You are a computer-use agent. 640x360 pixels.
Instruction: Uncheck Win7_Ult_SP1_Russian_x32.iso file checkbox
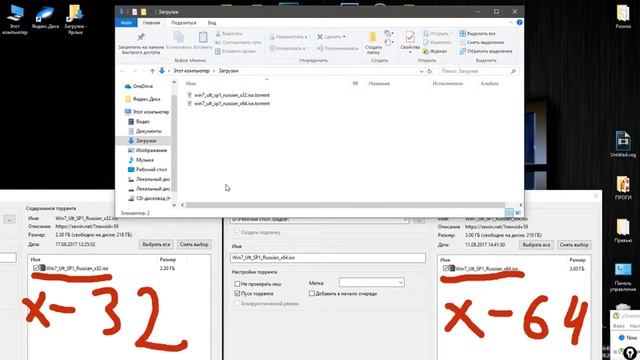[36, 268]
